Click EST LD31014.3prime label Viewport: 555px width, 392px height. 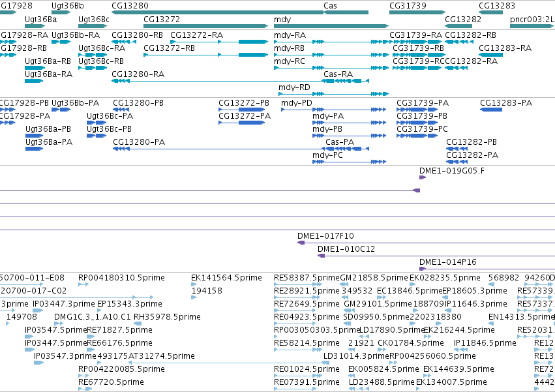click(x=357, y=356)
